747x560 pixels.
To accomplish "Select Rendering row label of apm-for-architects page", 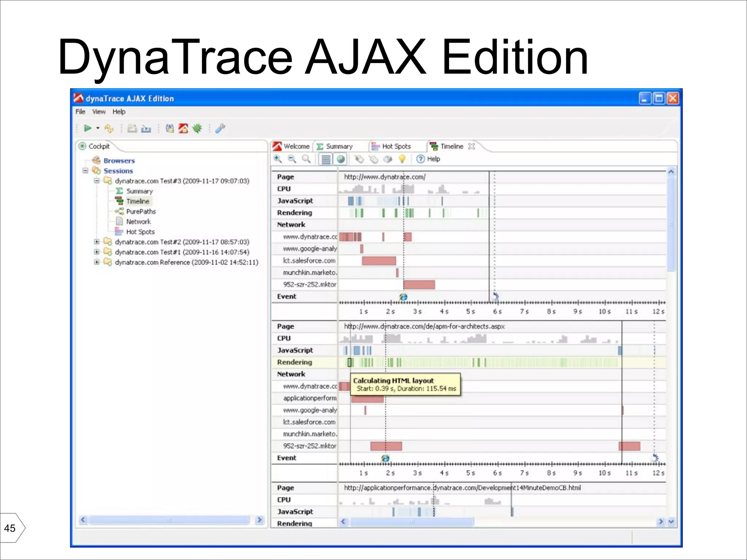I will [294, 362].
